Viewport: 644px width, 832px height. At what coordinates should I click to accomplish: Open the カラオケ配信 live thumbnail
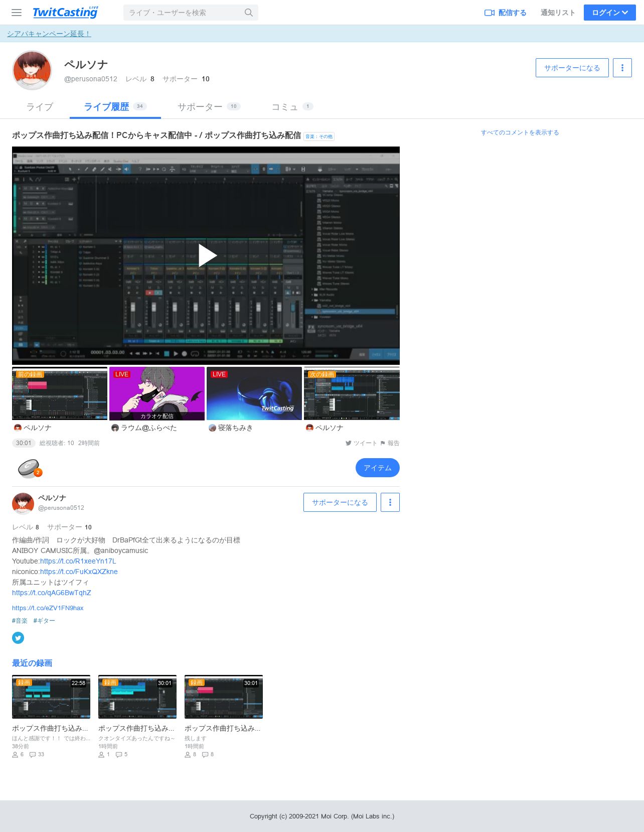(x=157, y=393)
